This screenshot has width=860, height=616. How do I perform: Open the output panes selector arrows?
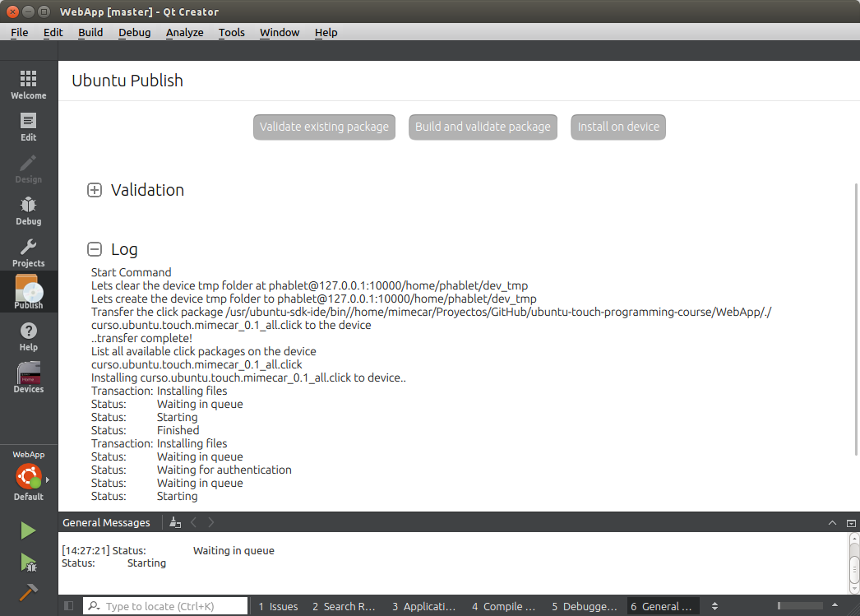tap(714, 606)
